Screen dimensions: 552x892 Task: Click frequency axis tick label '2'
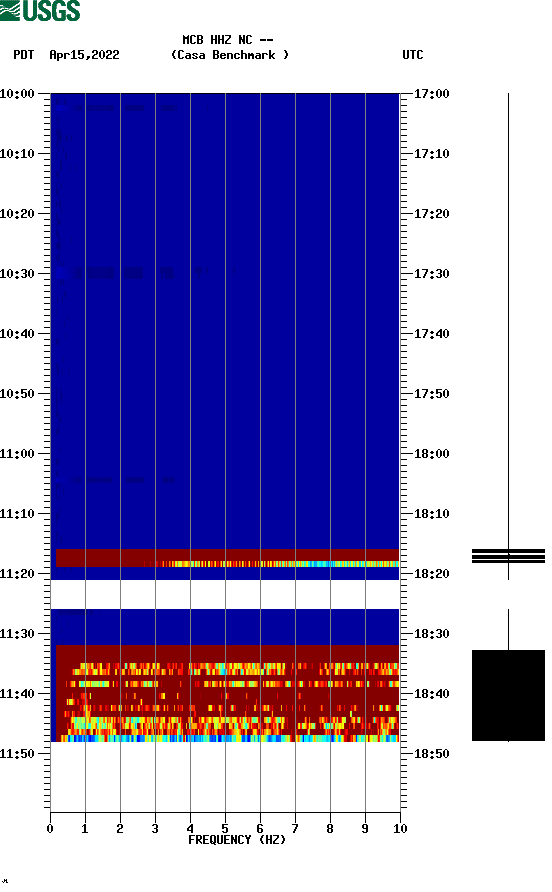[120, 828]
